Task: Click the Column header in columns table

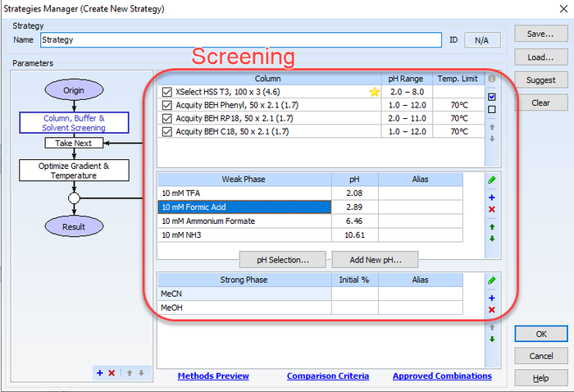Action: click(x=270, y=79)
